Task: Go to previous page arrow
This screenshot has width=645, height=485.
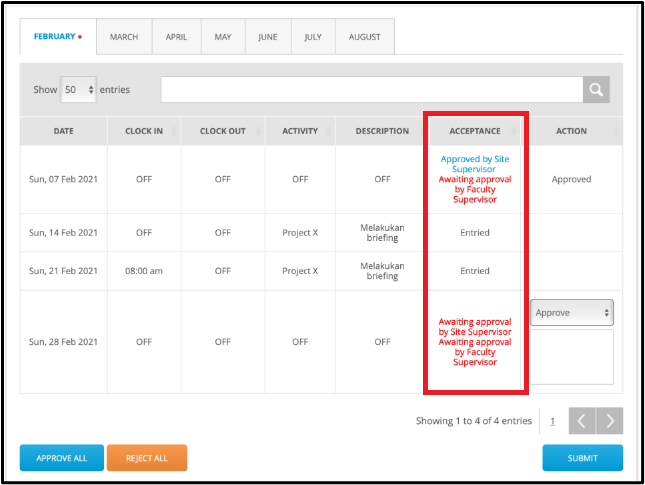Action: point(582,420)
